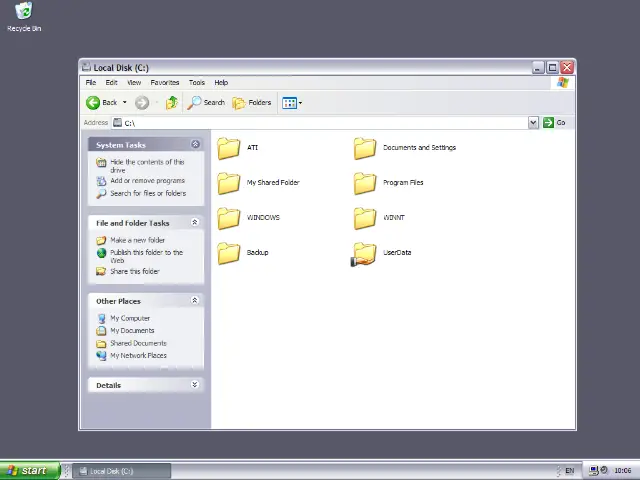Click the Up one level folder icon
Viewport: 640px width, 480px height.
(x=172, y=102)
